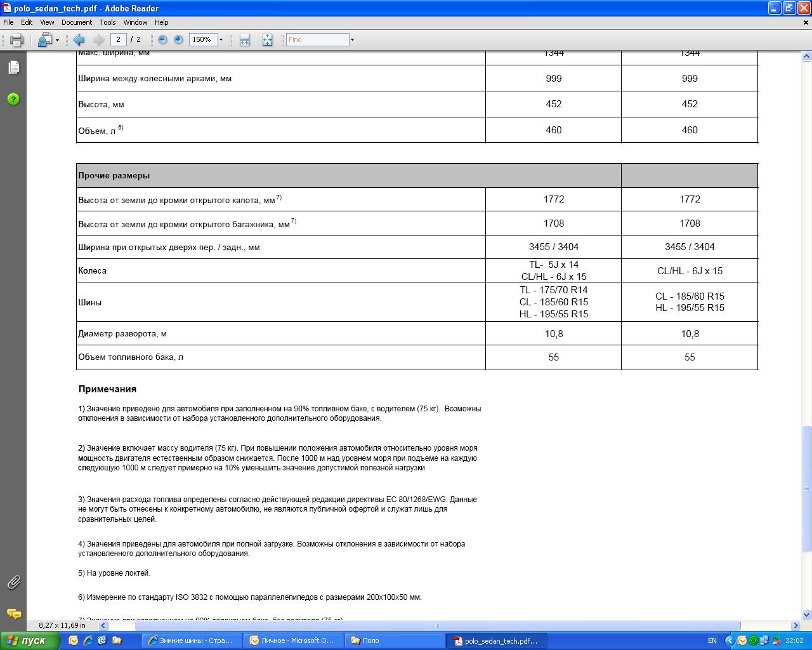Image resolution: width=812 pixels, height=650 pixels.
Task: Open the Find options dropdown arrow
Action: tap(352, 40)
